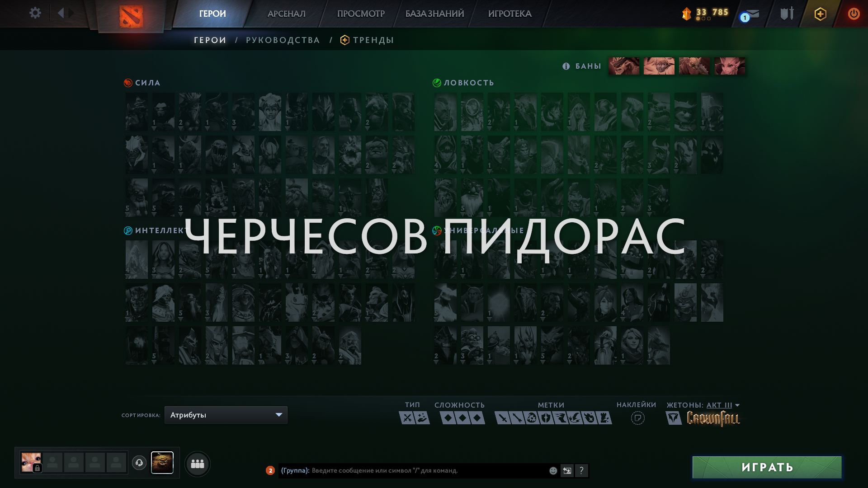Toggle the middle difficulty diamond filter
The height and width of the screenshot is (488, 868).
point(462,418)
